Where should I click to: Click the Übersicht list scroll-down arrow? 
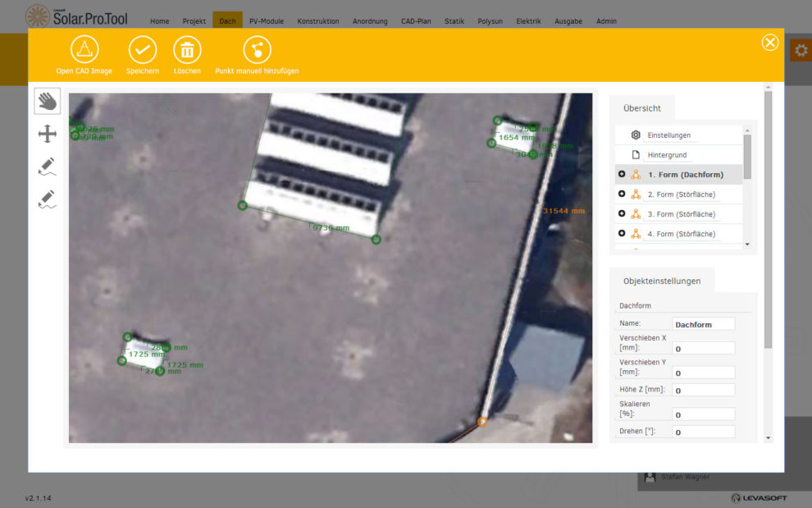pyautogui.click(x=746, y=245)
